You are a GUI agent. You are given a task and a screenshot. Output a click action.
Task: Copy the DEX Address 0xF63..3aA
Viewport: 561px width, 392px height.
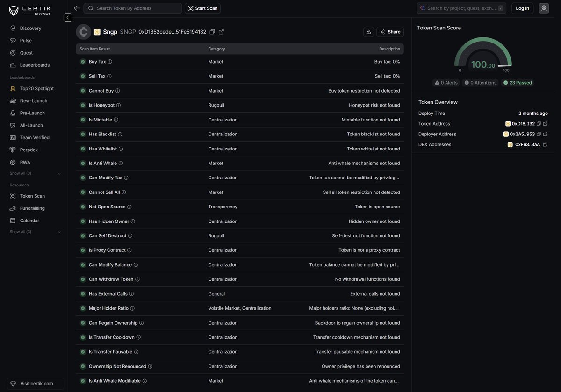point(545,144)
